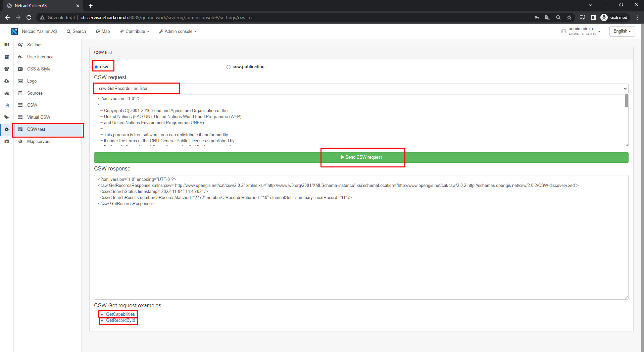The height and width of the screenshot is (352, 644).
Task: Open the GetCapabilities example link
Action: pyautogui.click(x=120, y=314)
